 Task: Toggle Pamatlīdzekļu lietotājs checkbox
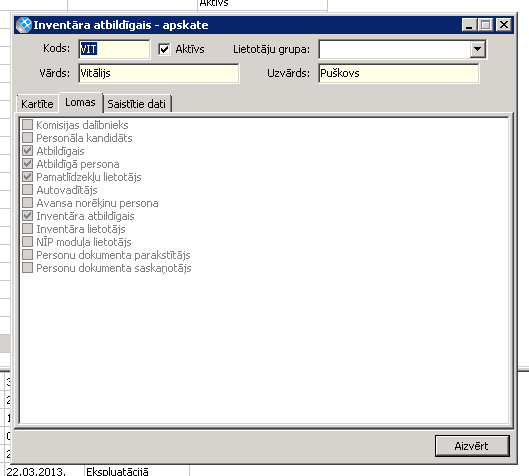pos(27,176)
